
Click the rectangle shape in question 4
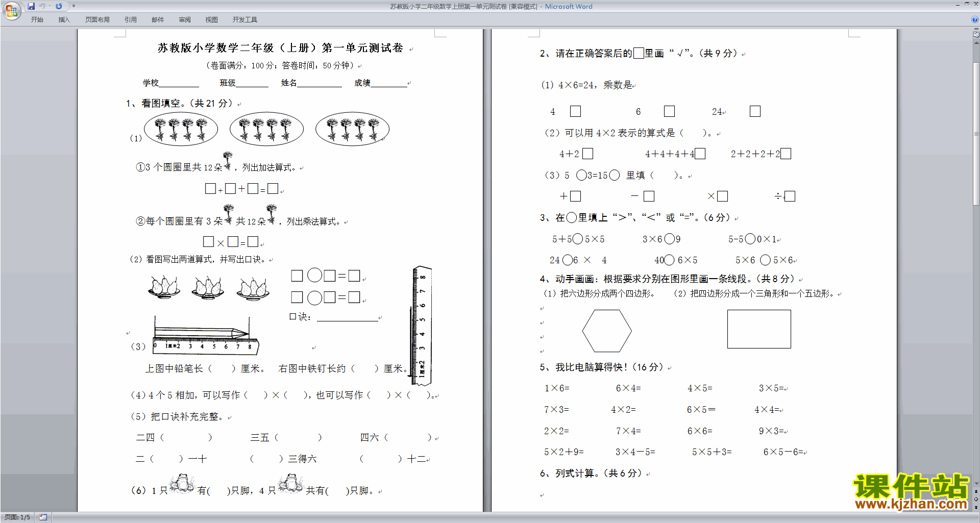(x=759, y=329)
